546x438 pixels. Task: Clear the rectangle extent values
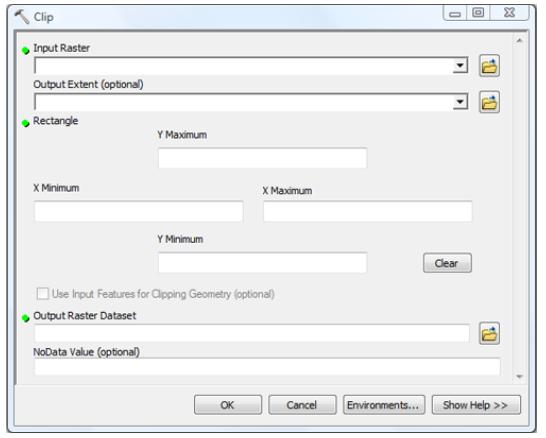click(447, 263)
